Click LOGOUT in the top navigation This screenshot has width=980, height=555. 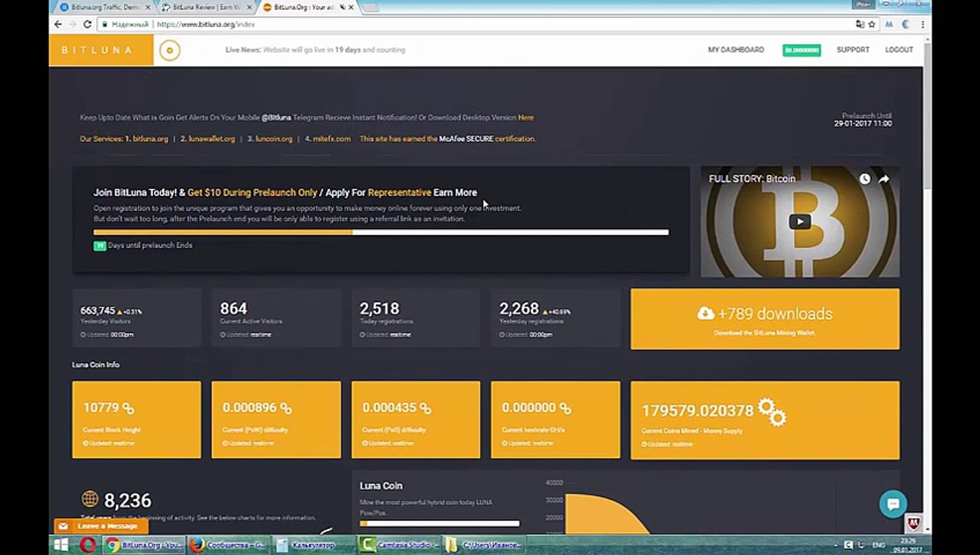pyautogui.click(x=899, y=49)
